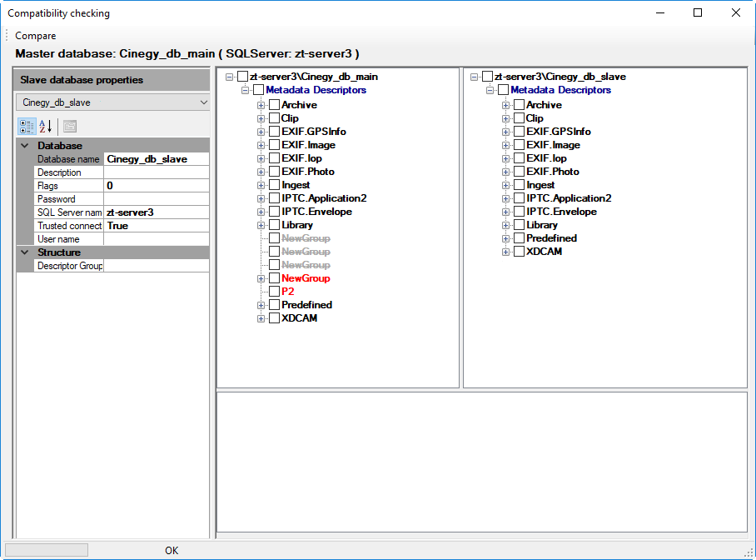This screenshot has width=756, height=560.
Task: Check the Archive checkbox in master tree
Action: (274, 105)
